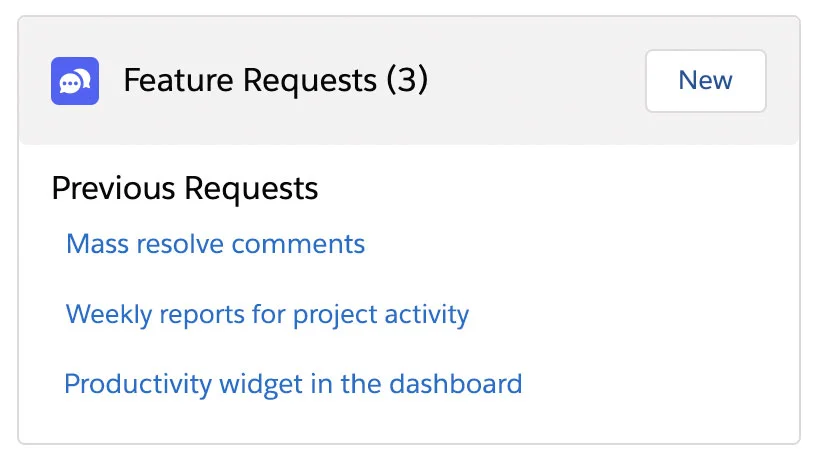The height and width of the screenshot is (460, 818).
Task: View the weekly reports feature request
Action: (x=267, y=314)
